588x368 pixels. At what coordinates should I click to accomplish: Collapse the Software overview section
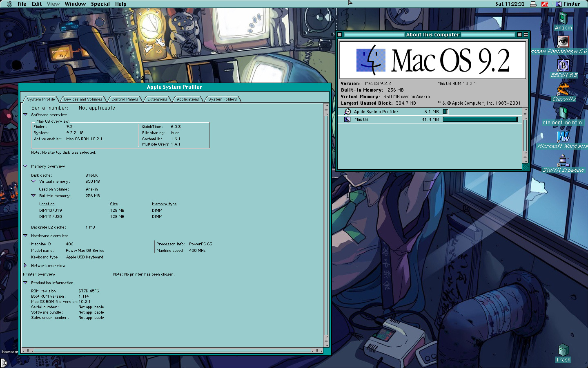[x=25, y=115]
